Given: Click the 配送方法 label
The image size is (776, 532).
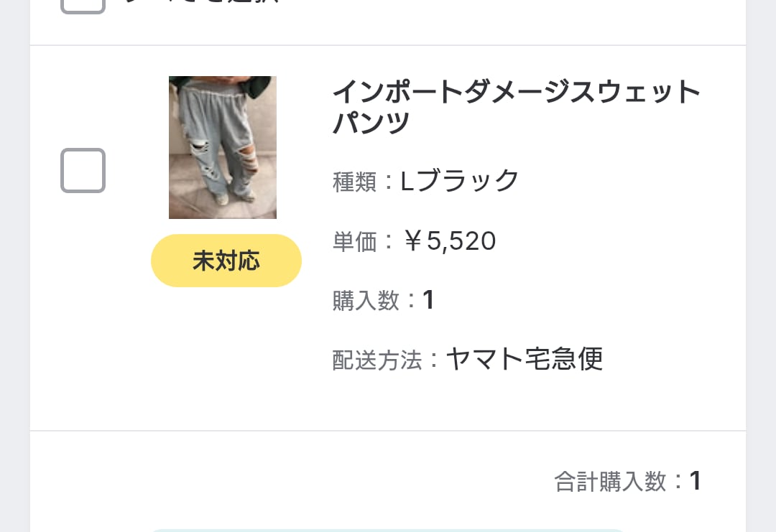Looking at the screenshot, I should pos(377,360).
